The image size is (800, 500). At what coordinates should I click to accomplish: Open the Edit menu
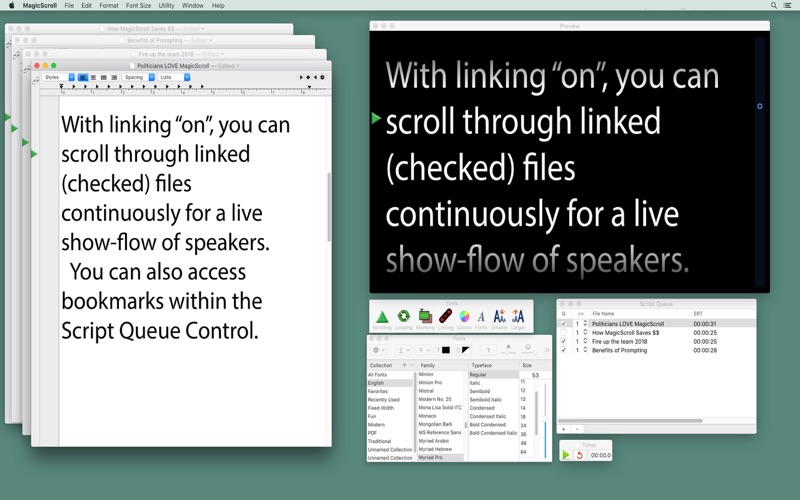pyautogui.click(x=86, y=5)
